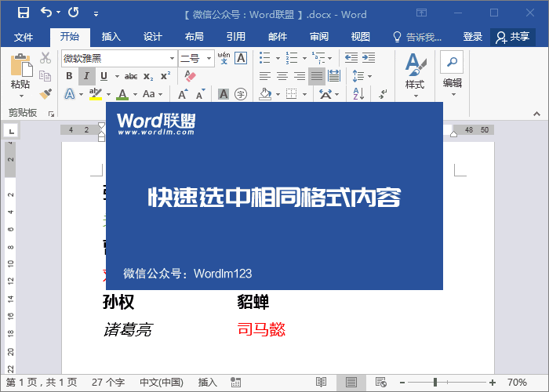Open the Customize Quick Access Toolbar arrow
This screenshot has height=392, width=549.
pyautogui.click(x=96, y=14)
